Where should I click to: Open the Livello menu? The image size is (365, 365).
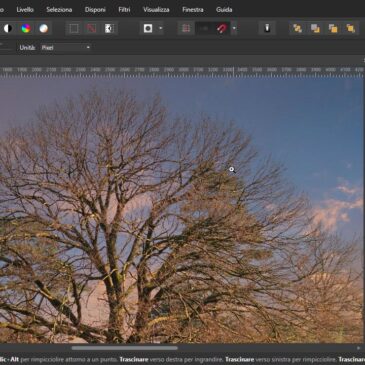coord(25,10)
